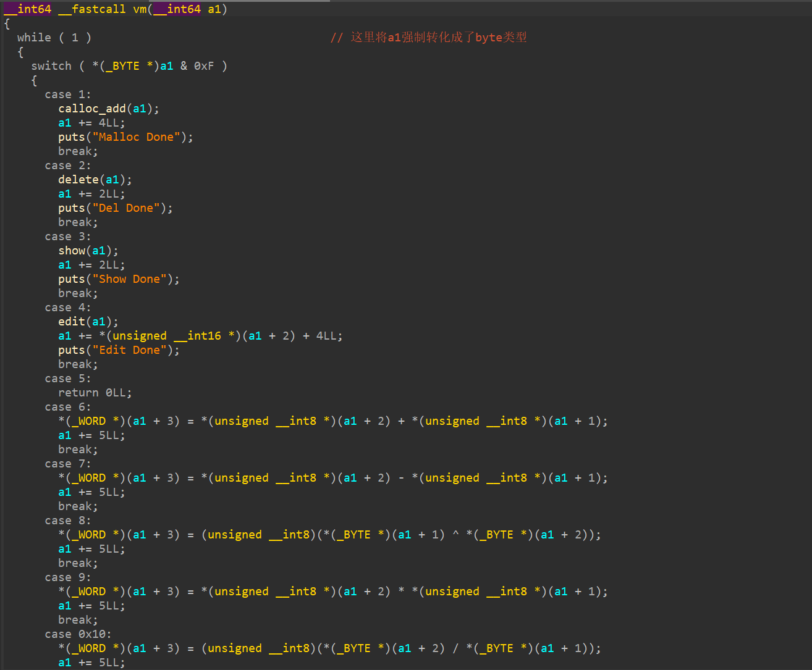The width and height of the screenshot is (812, 670).
Task: Click the __int64 return type in signature
Action: coord(28,9)
